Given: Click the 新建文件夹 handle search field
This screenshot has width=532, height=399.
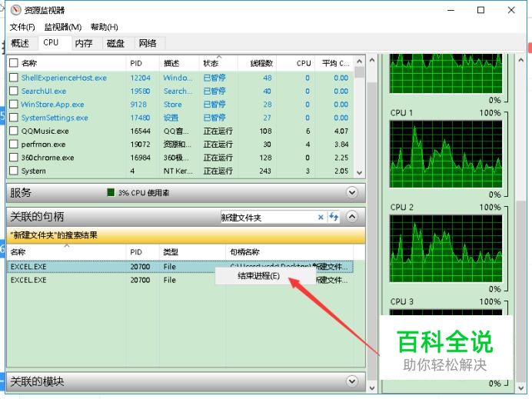Looking at the screenshot, I should [269, 218].
